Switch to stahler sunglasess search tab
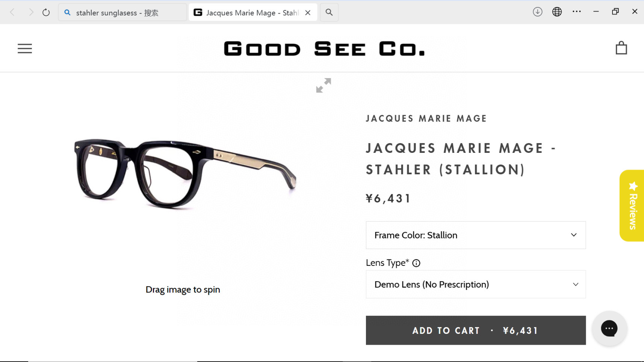Viewport: 644px width, 362px height. (122, 13)
